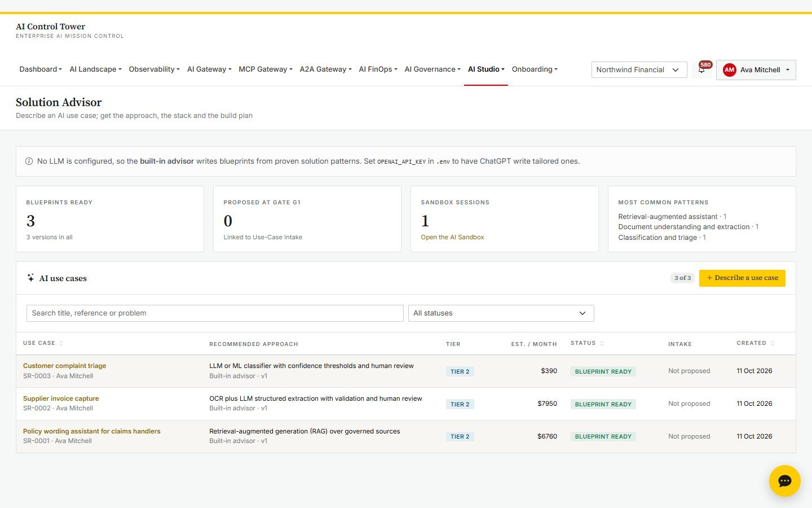
Task: Open the chat bubble assistant icon
Action: (x=784, y=481)
